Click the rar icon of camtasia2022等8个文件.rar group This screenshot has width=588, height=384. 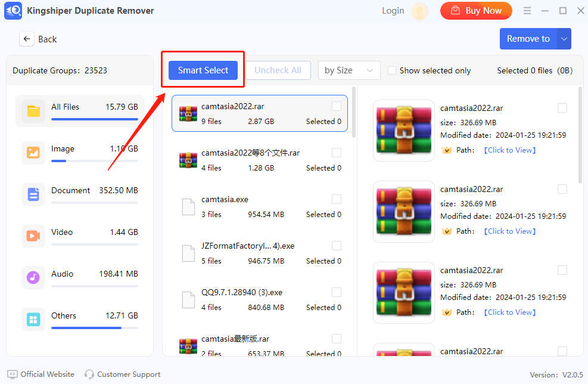coord(188,160)
